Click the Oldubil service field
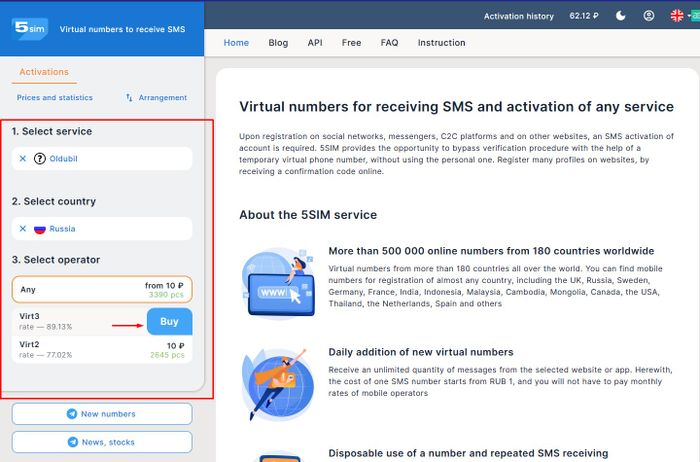 click(102, 158)
